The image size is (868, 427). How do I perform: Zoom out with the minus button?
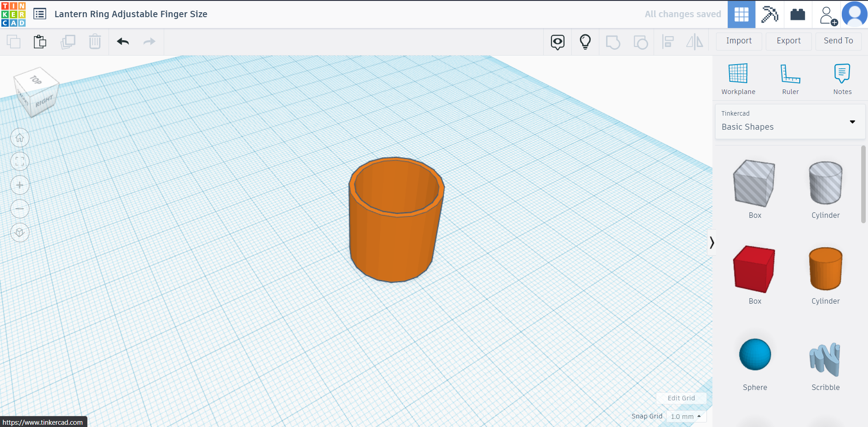(20, 209)
